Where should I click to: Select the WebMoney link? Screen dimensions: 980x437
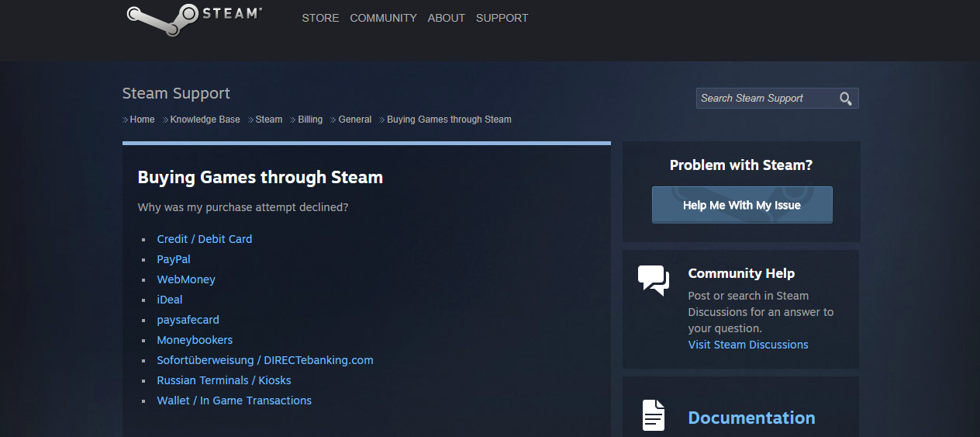(186, 279)
